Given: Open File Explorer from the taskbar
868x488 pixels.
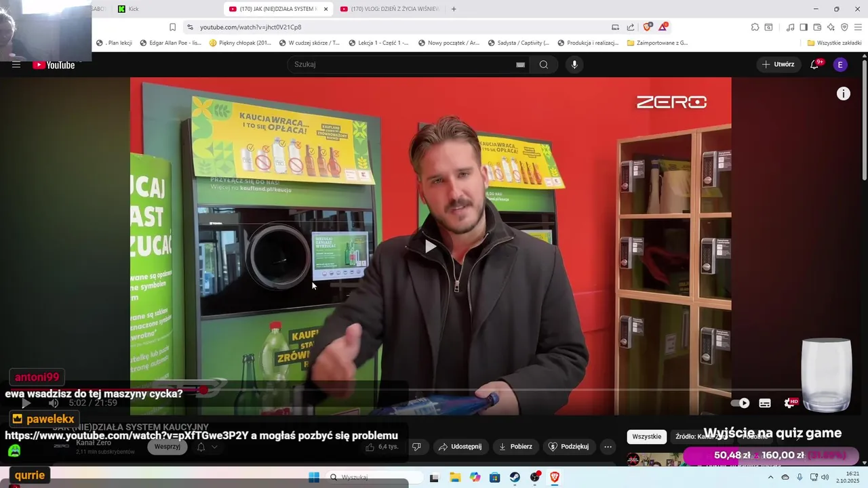Looking at the screenshot, I should point(454,477).
